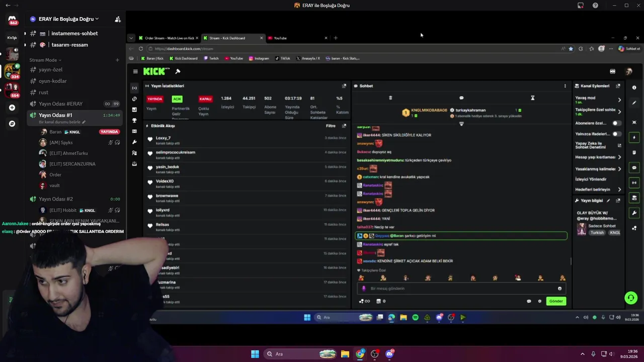The width and height of the screenshot is (644, 362).
Task: Click the Filtre button in Etkinlik Akışı
Action: (x=331, y=126)
